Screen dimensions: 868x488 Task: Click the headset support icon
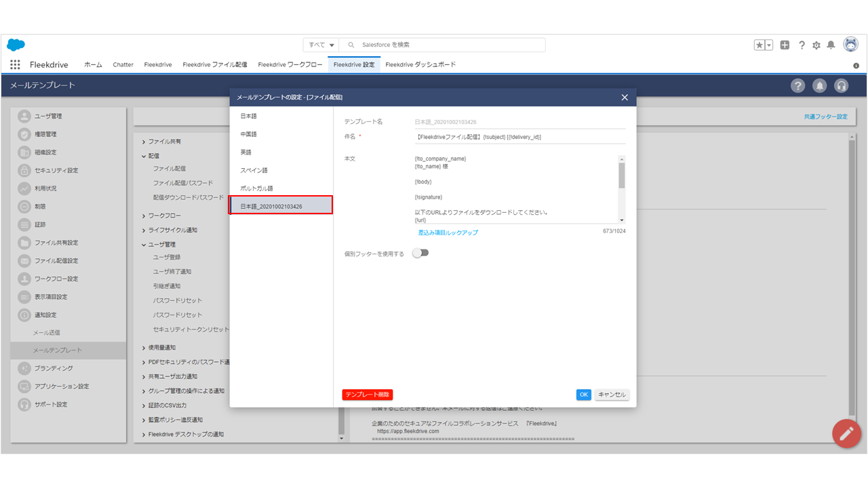[842, 85]
